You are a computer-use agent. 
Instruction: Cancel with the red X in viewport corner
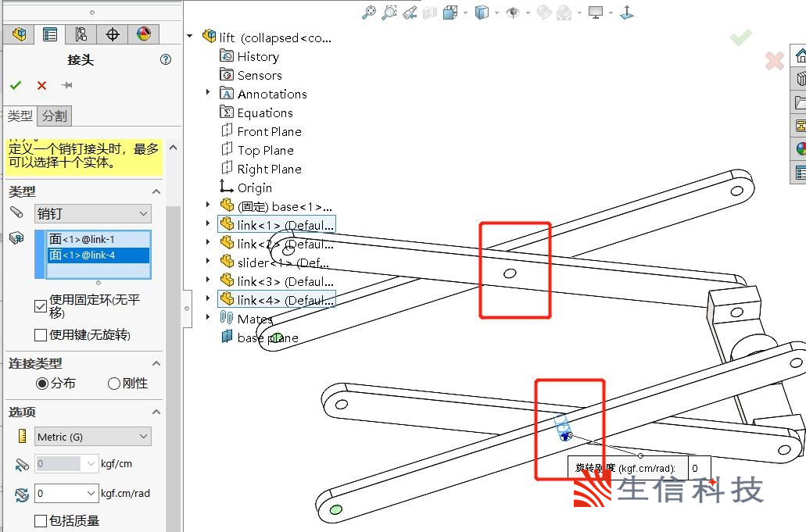tap(775, 61)
